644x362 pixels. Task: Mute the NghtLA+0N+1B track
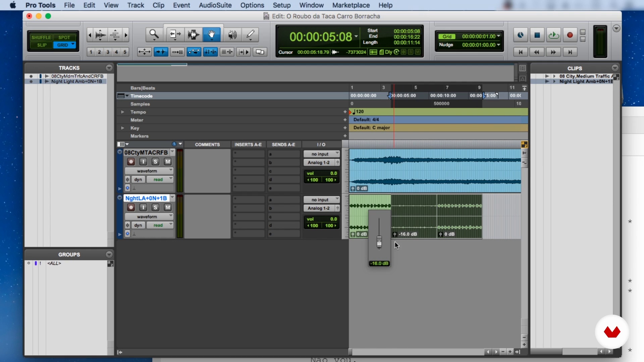click(168, 207)
